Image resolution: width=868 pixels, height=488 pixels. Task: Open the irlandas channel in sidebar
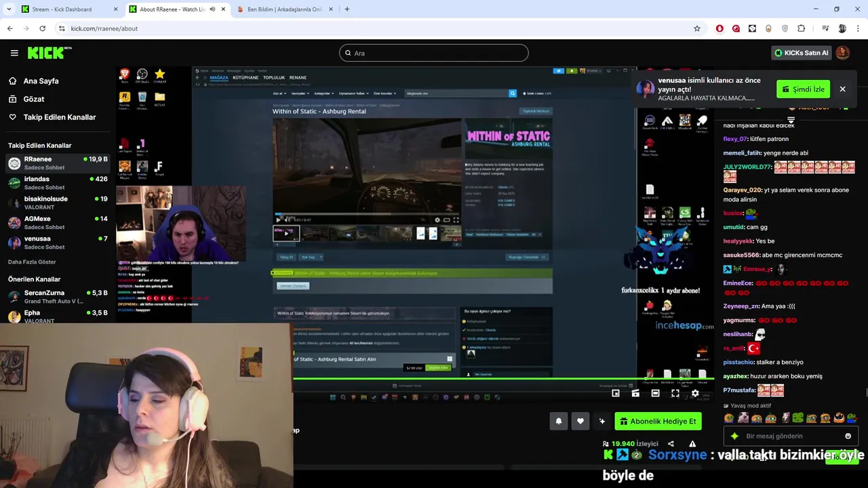[x=58, y=183]
